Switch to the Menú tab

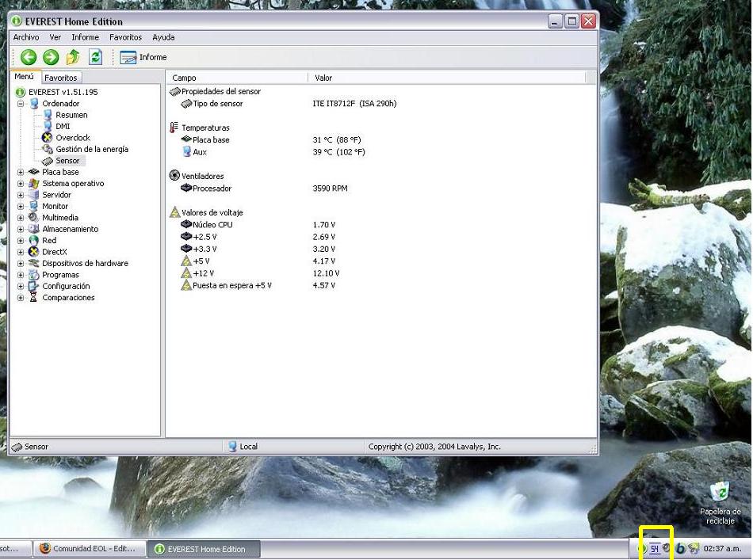click(x=24, y=77)
